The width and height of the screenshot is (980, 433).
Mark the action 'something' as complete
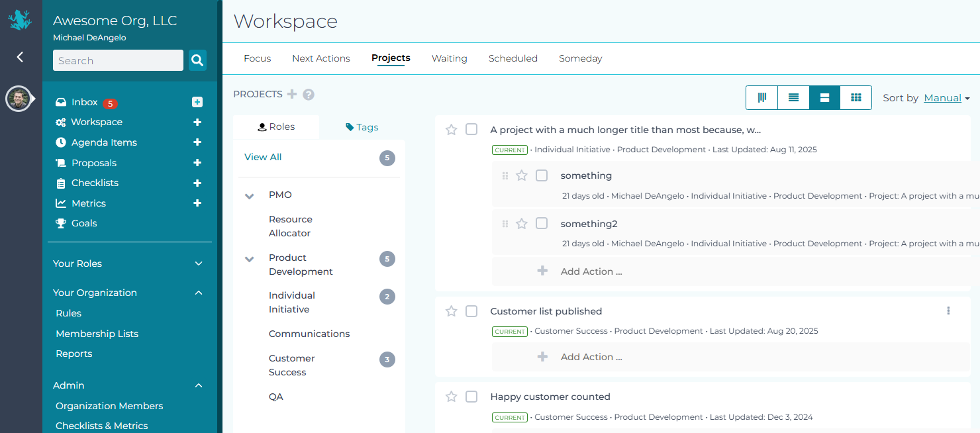coord(542,175)
